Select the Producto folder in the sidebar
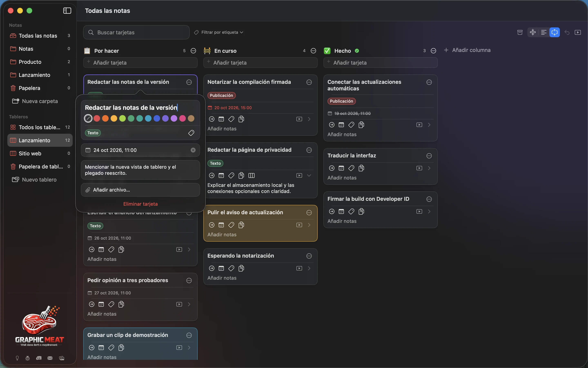The image size is (588, 368). click(x=40, y=62)
